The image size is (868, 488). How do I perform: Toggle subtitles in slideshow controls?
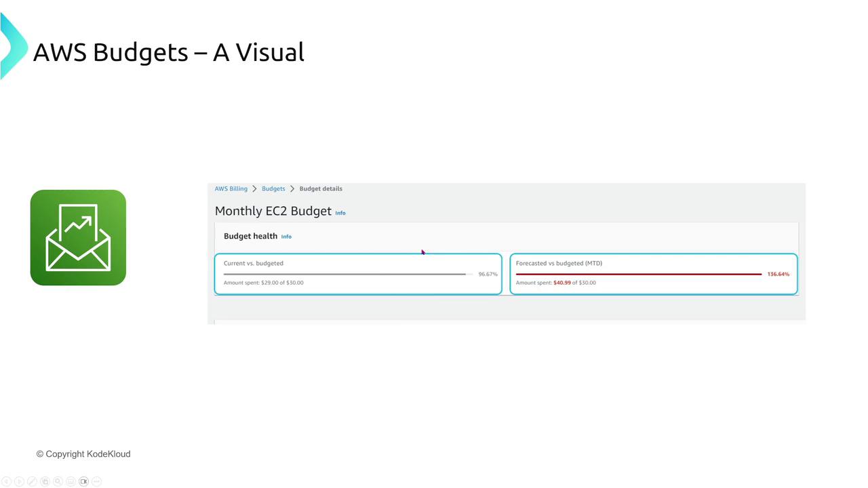point(71,481)
